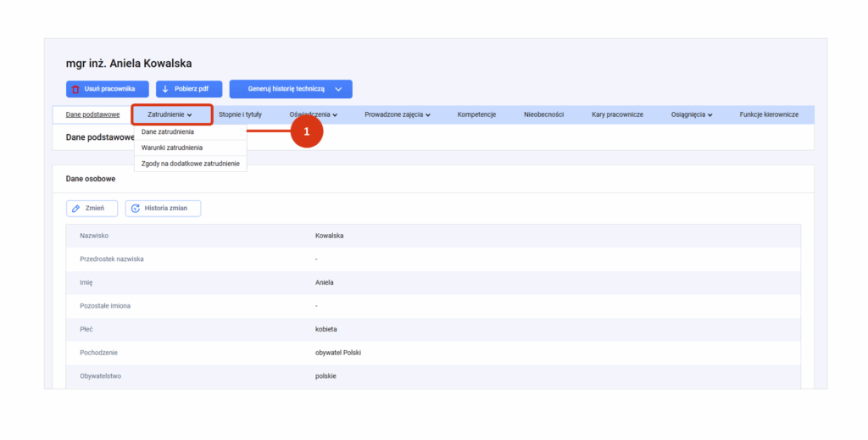Screen dimensions: 868x440
Task: Click the Usuń pracownika button
Action: (108, 89)
